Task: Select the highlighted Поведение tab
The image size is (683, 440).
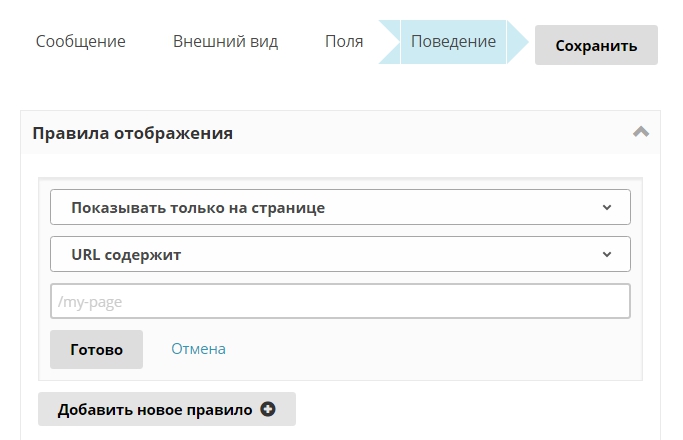Action: tap(453, 42)
